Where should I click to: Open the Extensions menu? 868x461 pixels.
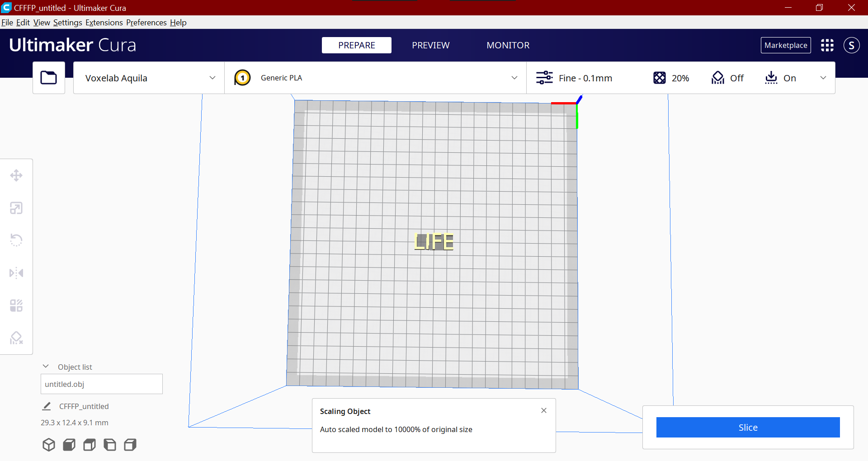click(x=104, y=22)
